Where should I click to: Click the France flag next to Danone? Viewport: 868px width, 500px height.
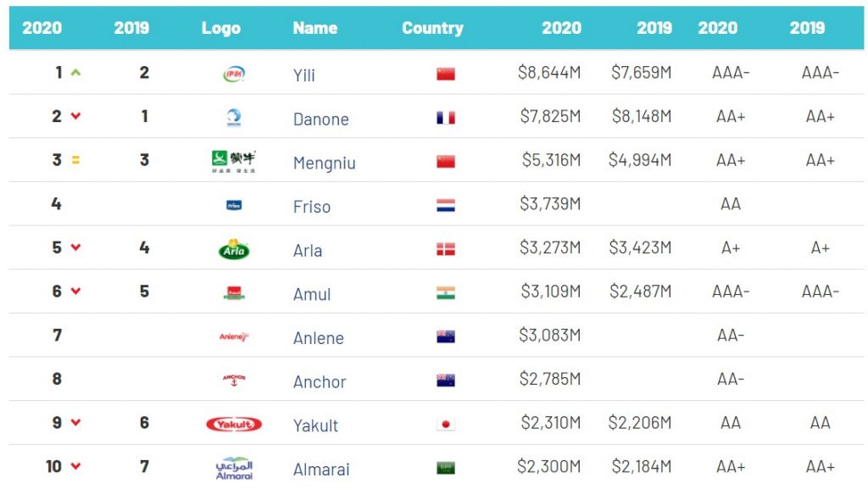446,118
